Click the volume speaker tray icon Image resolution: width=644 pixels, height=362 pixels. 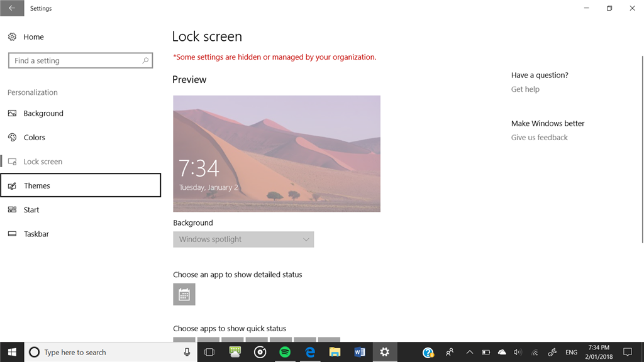coord(518,352)
